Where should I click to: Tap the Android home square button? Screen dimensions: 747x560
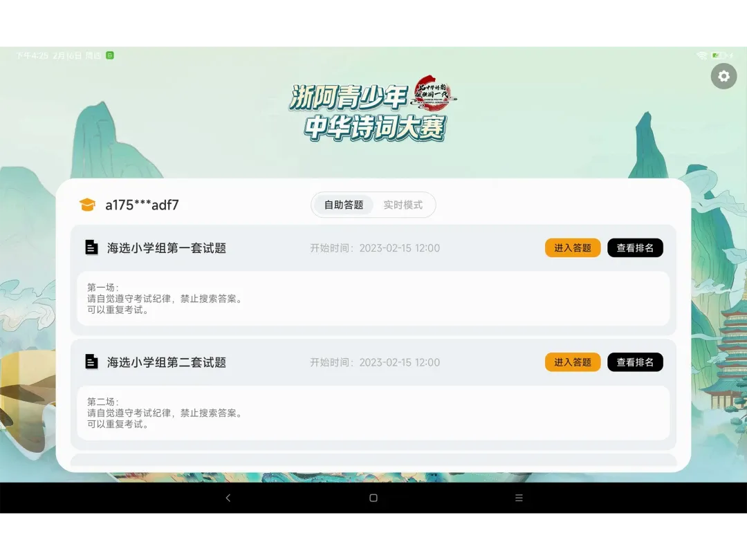pyautogui.click(x=373, y=498)
